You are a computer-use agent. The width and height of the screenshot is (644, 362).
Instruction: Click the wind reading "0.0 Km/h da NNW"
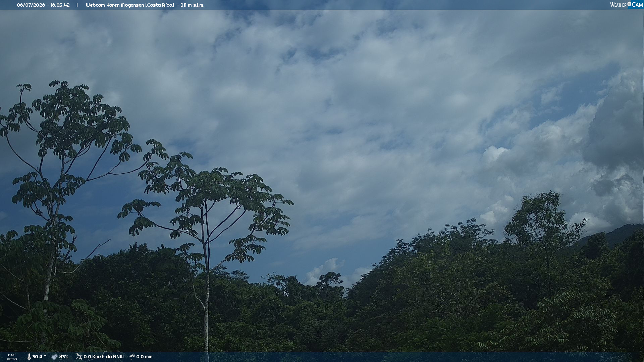click(x=104, y=357)
